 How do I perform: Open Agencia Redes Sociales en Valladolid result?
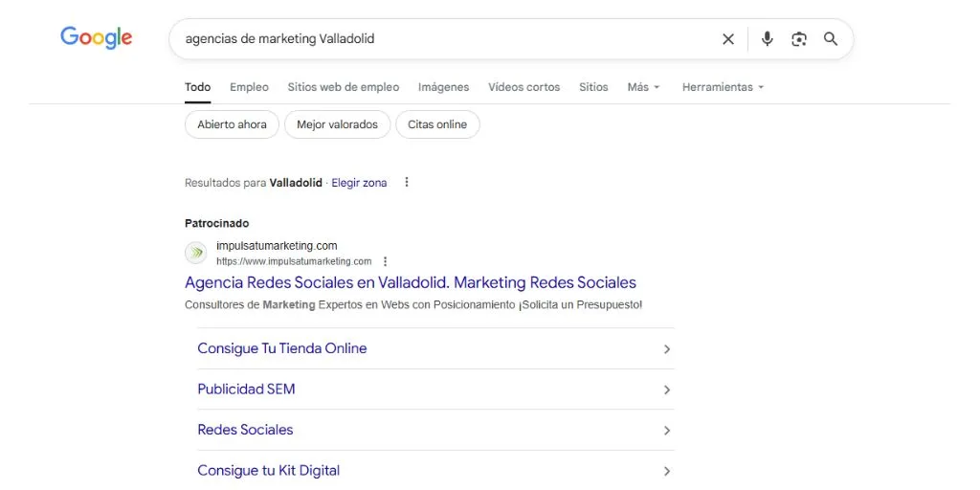tap(411, 282)
